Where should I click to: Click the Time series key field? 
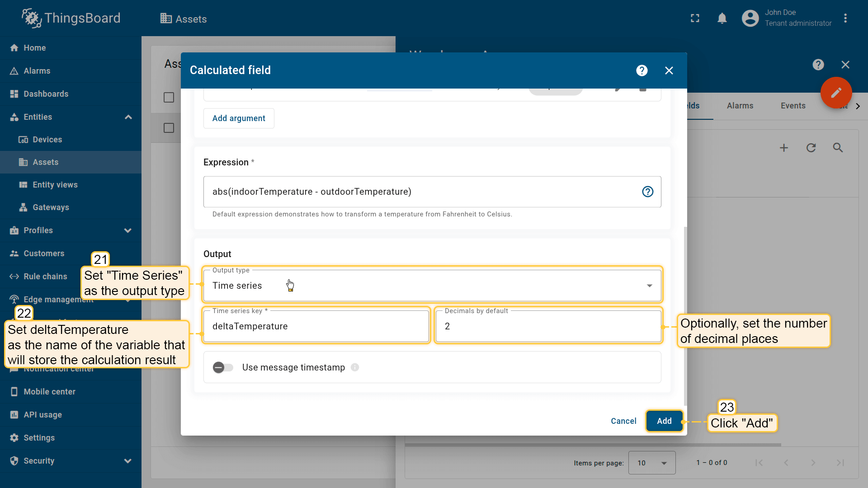pos(316,326)
